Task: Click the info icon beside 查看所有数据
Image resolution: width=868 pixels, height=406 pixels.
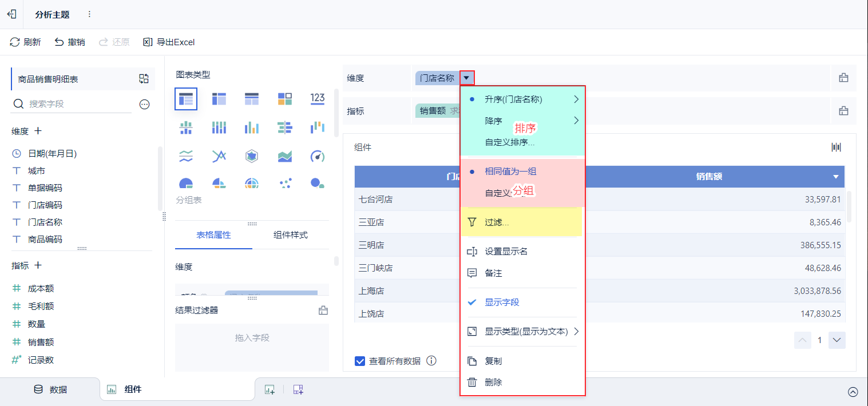Action: 432,361
